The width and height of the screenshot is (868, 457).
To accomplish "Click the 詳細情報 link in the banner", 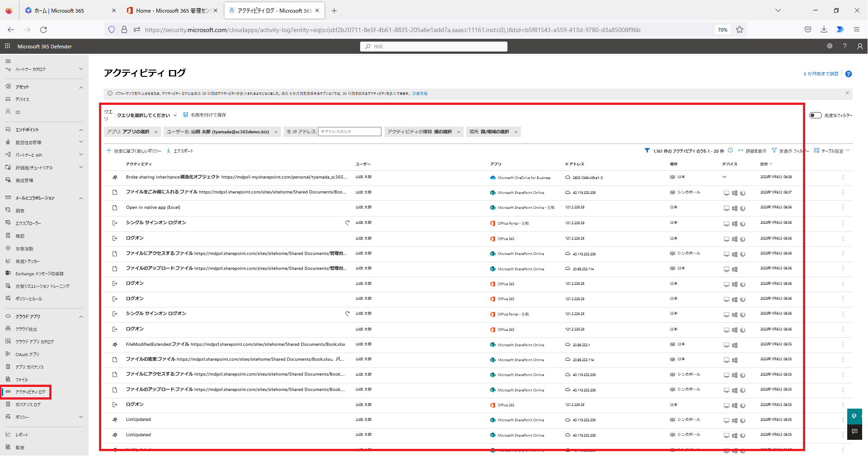I will 420,94.
